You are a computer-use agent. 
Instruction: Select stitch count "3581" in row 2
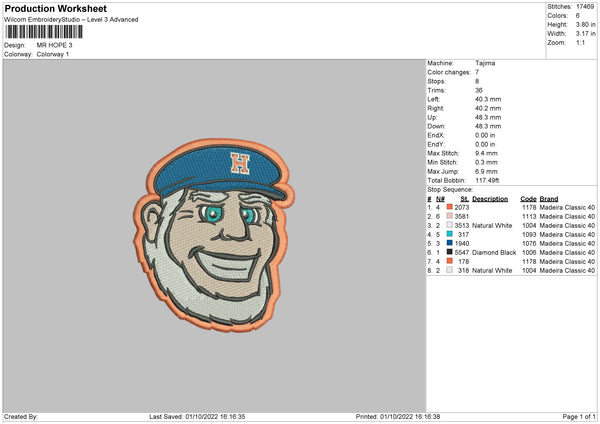coord(461,216)
